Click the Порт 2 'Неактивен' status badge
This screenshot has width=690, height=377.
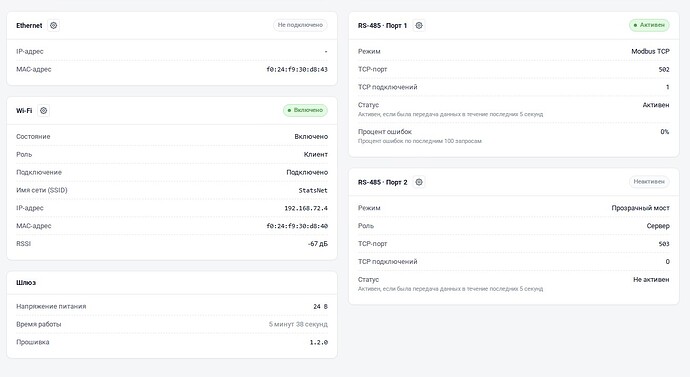tap(649, 182)
